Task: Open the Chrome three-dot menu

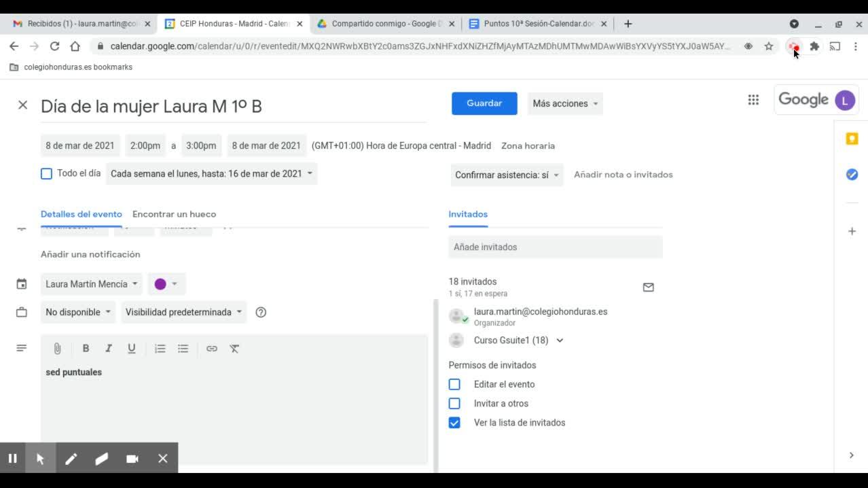Action: 856,46
